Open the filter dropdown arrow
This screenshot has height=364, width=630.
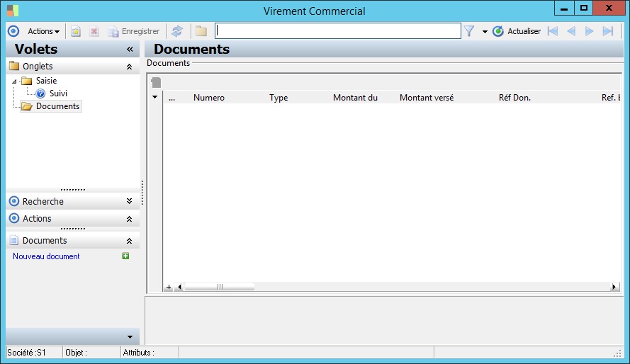[x=485, y=32]
